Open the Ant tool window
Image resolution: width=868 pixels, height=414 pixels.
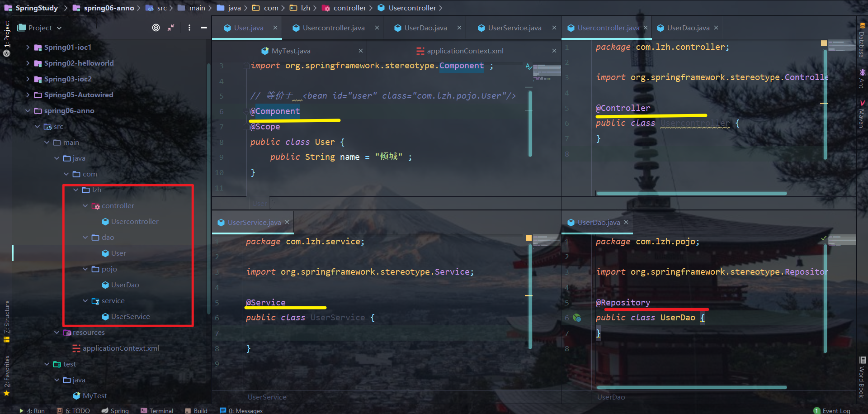pos(862,78)
